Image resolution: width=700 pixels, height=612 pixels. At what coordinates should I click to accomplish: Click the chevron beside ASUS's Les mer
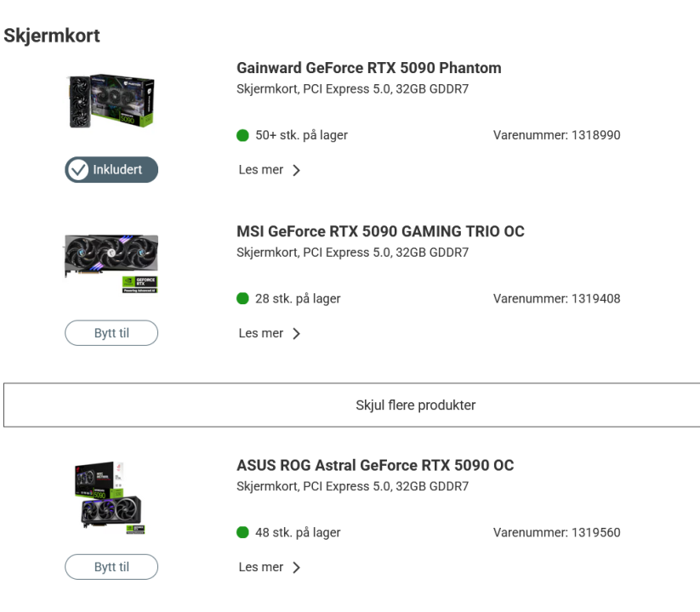coord(296,568)
